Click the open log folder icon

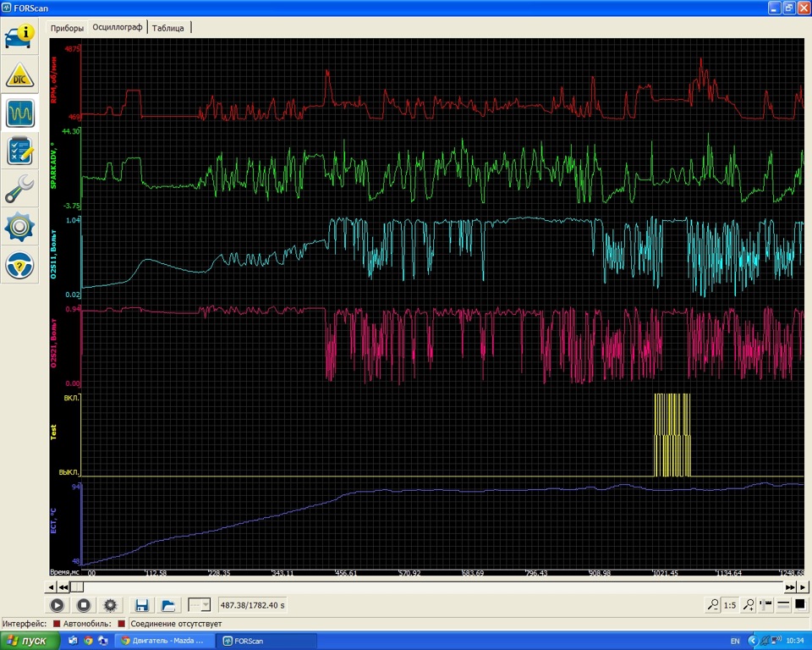pos(168,605)
